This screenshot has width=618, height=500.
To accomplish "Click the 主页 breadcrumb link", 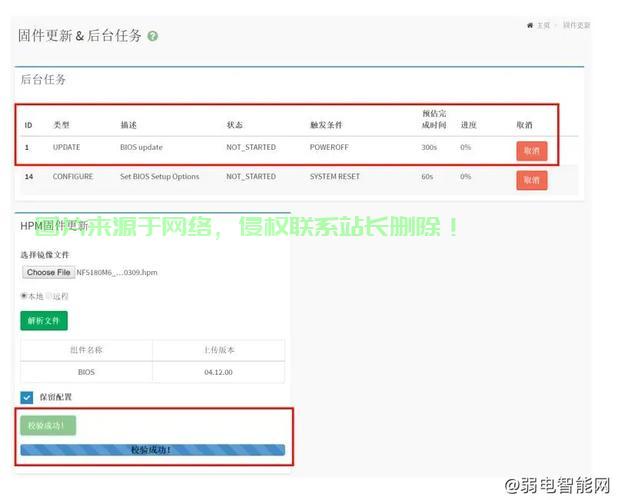I will [544, 25].
